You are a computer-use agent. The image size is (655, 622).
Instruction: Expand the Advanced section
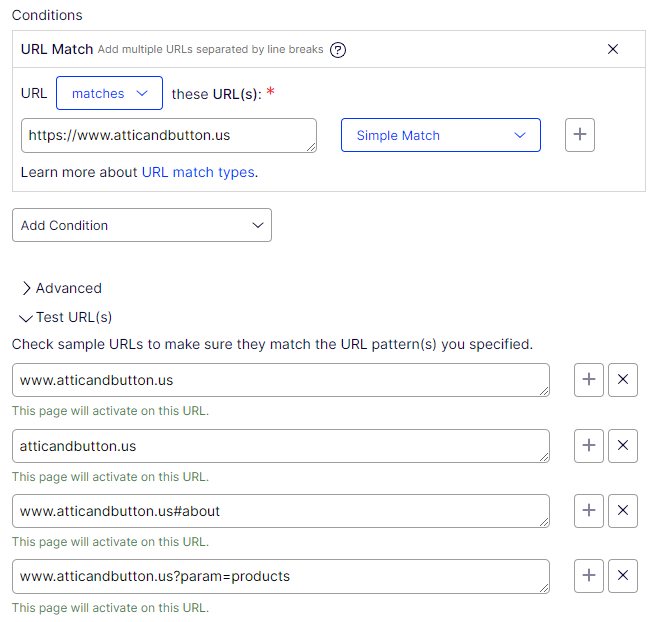click(x=61, y=288)
